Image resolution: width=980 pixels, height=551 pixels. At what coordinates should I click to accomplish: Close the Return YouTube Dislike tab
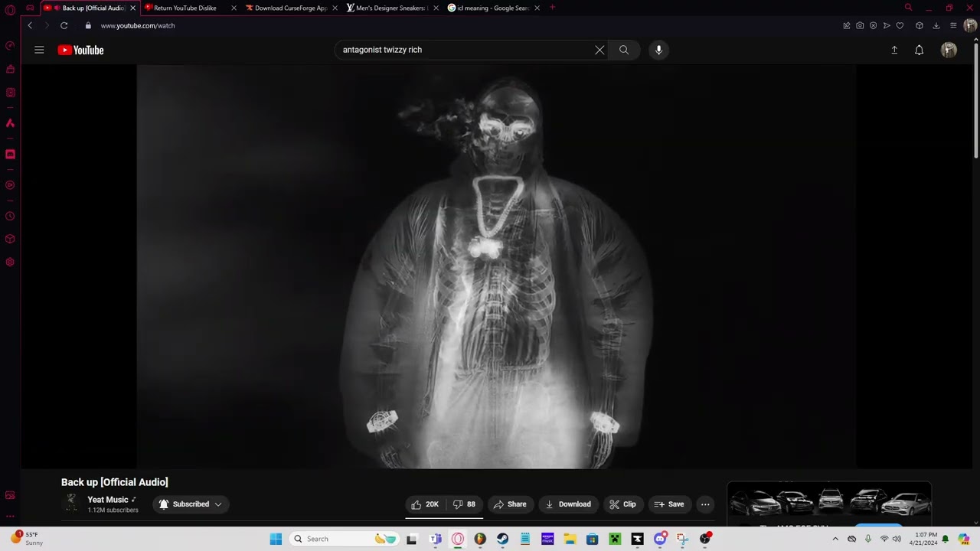click(234, 8)
